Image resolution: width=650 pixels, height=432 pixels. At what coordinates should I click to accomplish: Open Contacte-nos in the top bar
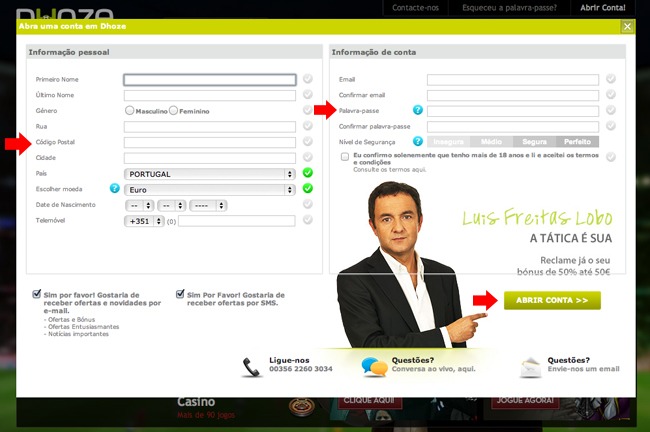click(x=415, y=7)
